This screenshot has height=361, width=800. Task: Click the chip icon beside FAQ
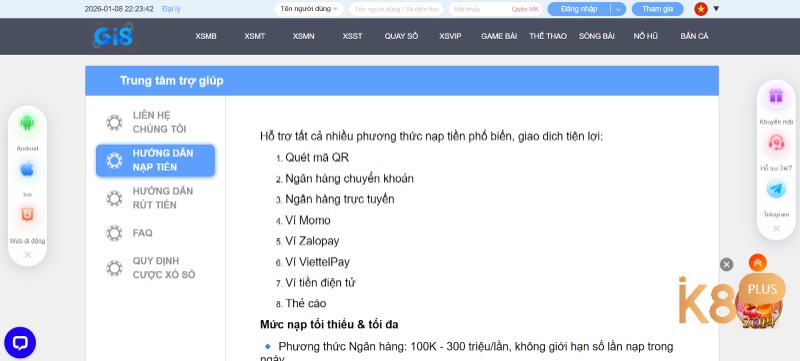(x=114, y=233)
